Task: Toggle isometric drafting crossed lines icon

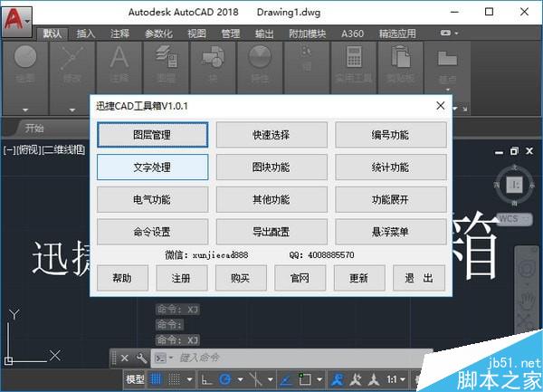Action: coord(255,379)
